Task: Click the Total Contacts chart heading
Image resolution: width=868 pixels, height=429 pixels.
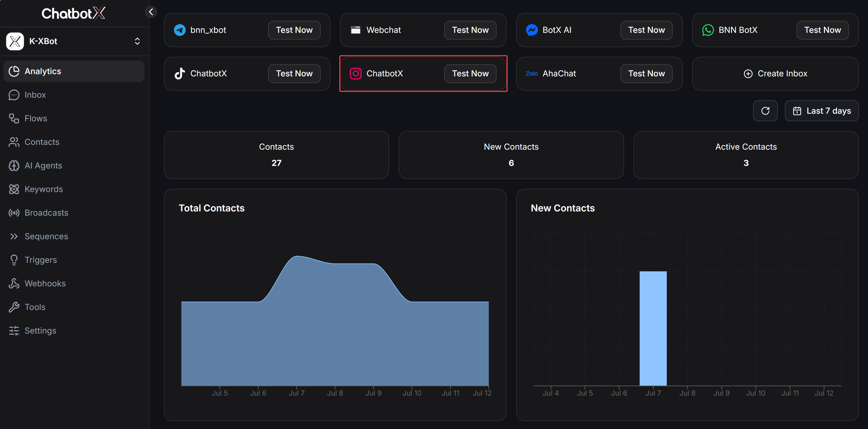Action: pyautogui.click(x=212, y=208)
